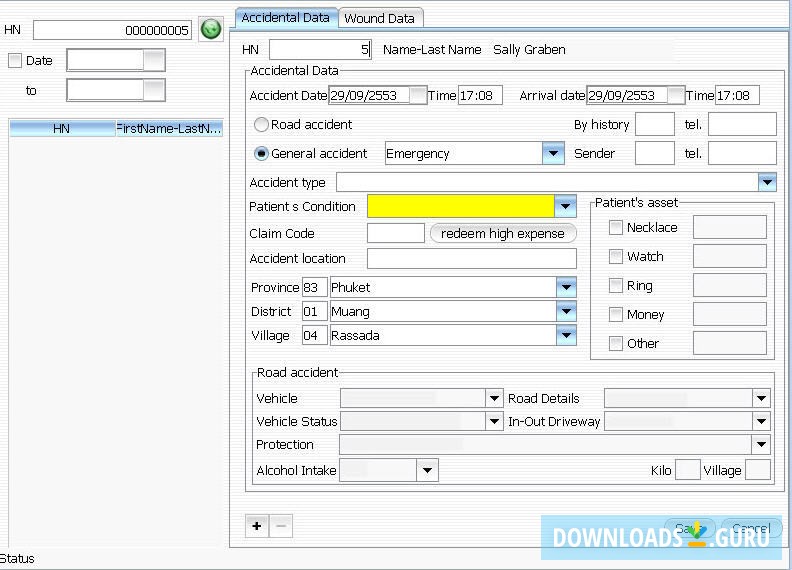Click the Claim Code input field
Viewport: 792px width, 570px height.
(x=395, y=233)
